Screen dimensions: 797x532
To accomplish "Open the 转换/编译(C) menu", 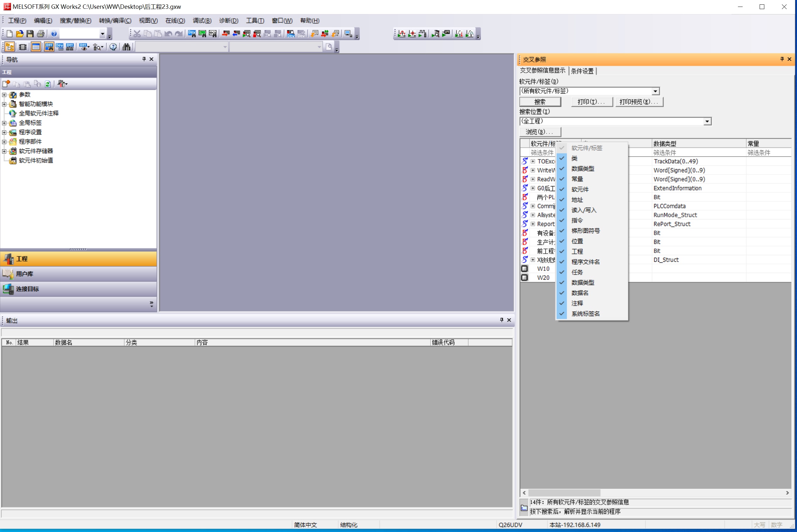I will point(115,21).
